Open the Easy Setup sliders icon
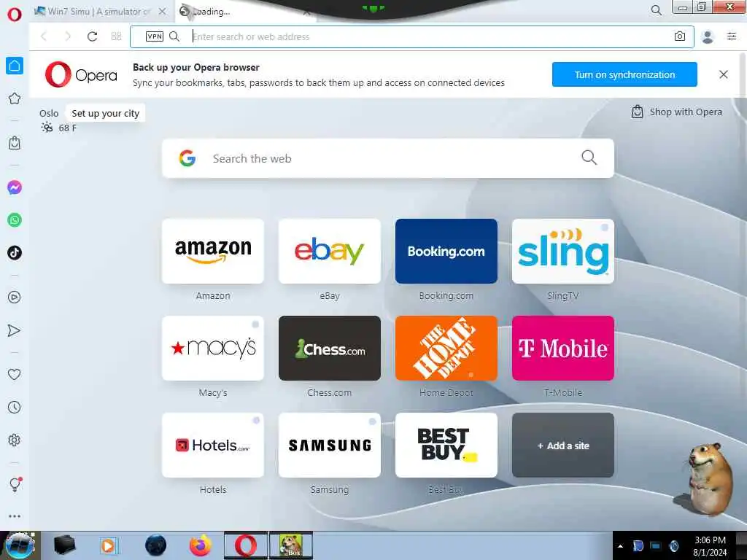The height and width of the screenshot is (560, 747). [x=732, y=36]
